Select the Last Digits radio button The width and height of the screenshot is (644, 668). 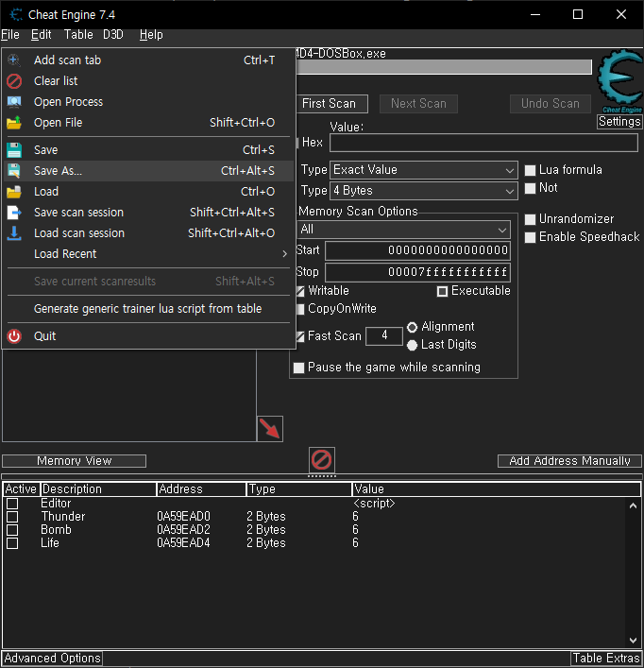coord(412,345)
